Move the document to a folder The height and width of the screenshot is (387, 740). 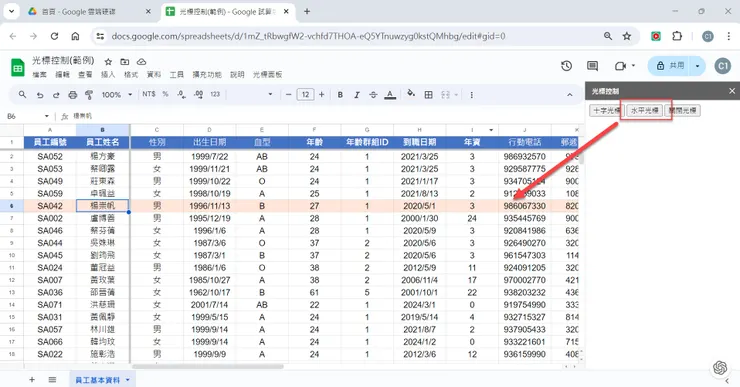125,62
